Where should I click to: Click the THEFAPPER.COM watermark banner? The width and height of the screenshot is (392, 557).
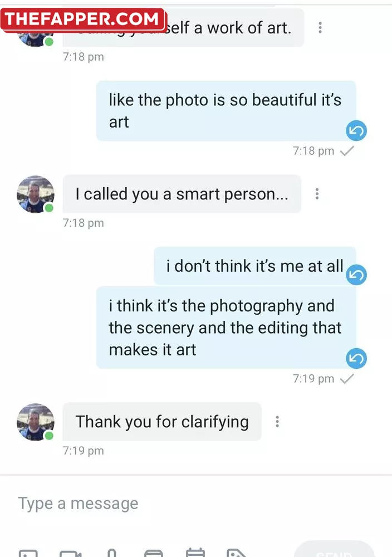82,19
